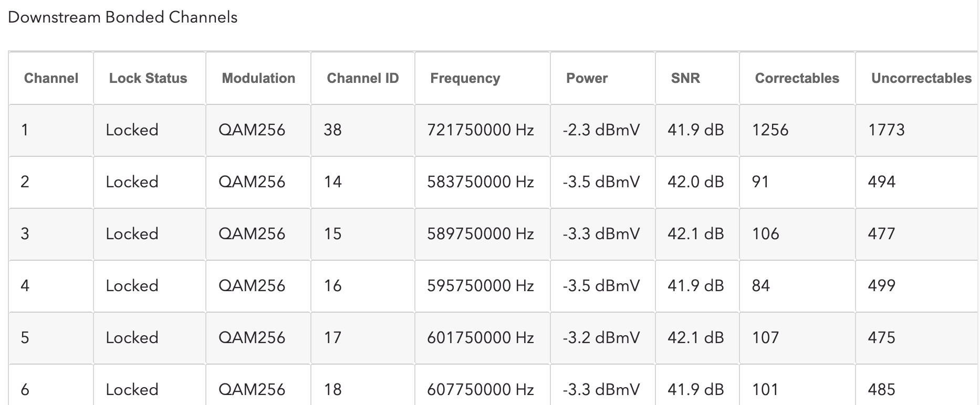Click the SNR column header

click(685, 78)
